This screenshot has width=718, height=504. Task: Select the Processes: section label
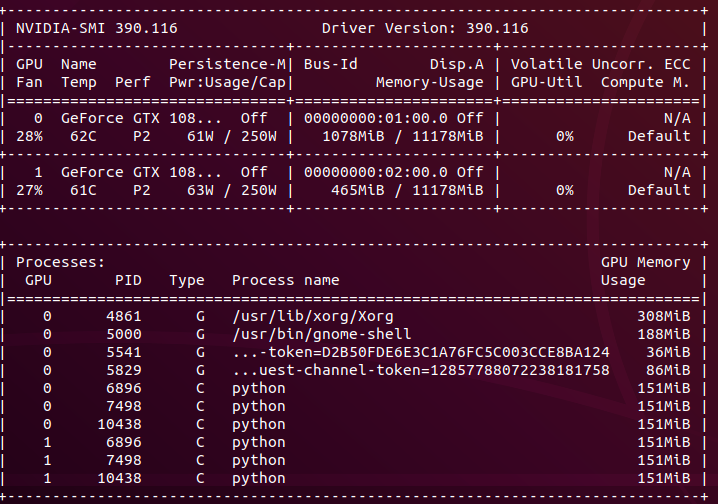[60, 262]
